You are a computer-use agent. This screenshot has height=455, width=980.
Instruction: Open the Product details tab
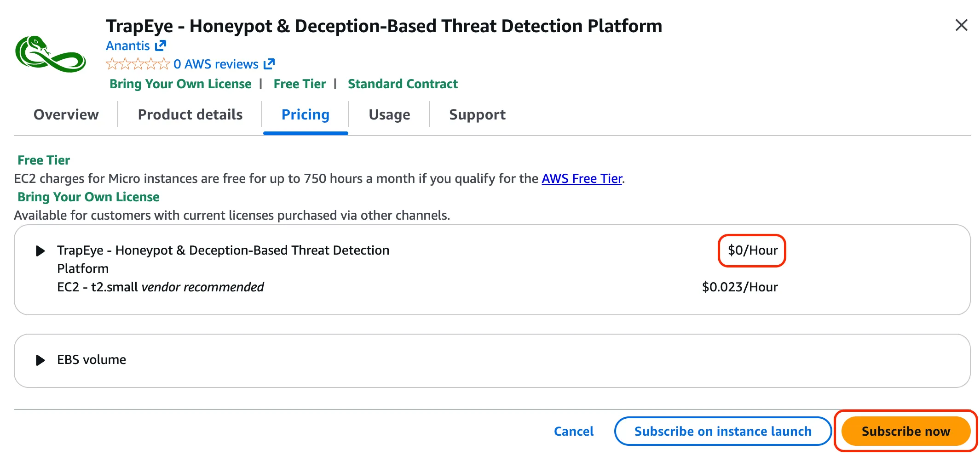point(190,114)
